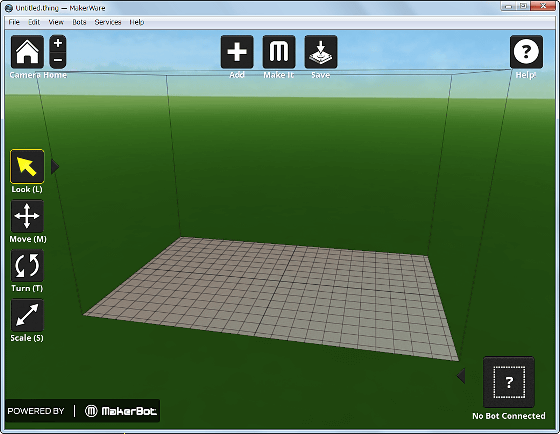Open the Bots menu

pyautogui.click(x=79, y=22)
